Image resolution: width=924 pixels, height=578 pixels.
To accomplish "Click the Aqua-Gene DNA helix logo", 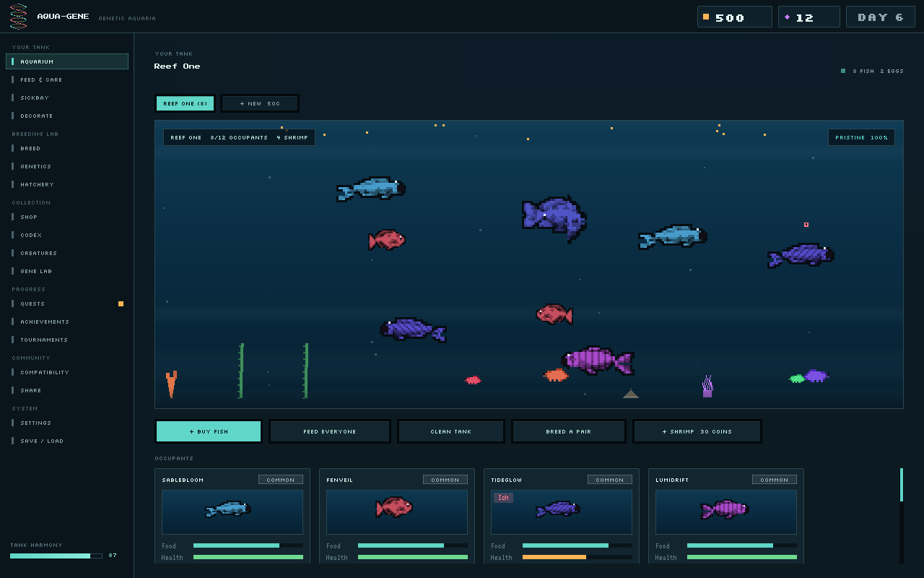I will coord(19,17).
